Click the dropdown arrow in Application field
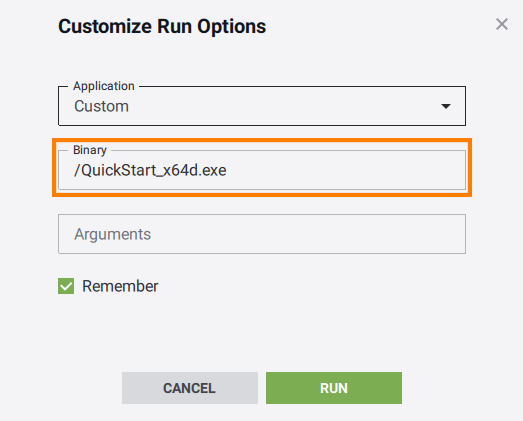The width and height of the screenshot is (523, 421). pos(446,106)
